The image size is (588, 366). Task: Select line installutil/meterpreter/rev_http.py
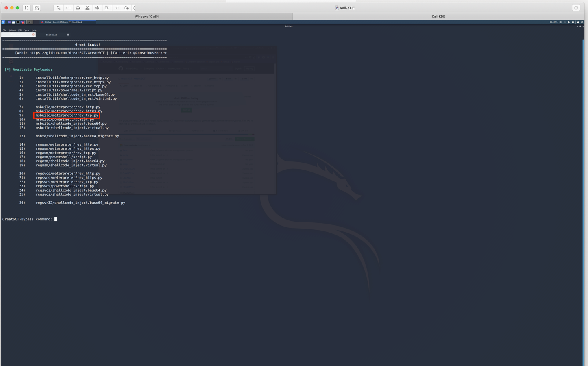(x=72, y=78)
